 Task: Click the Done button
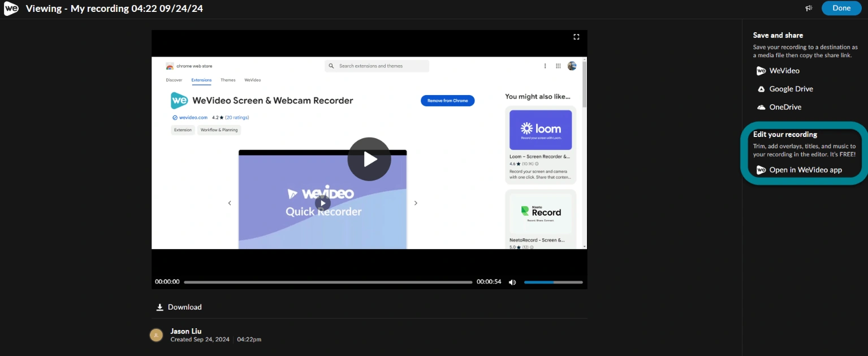coord(841,8)
